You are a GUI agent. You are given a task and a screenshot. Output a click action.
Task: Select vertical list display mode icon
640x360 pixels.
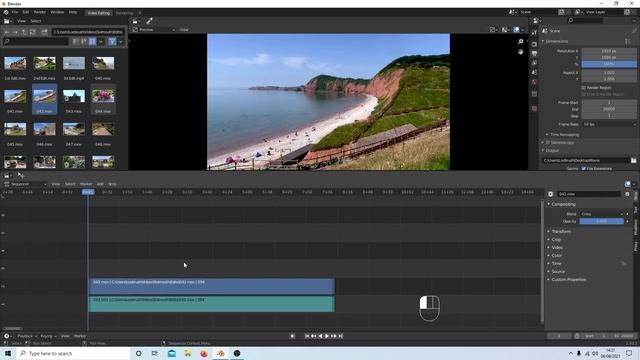coord(75,41)
